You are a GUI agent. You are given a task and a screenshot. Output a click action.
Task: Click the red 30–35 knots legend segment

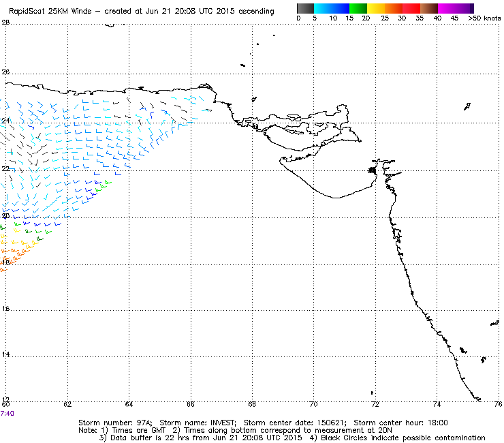click(x=411, y=8)
